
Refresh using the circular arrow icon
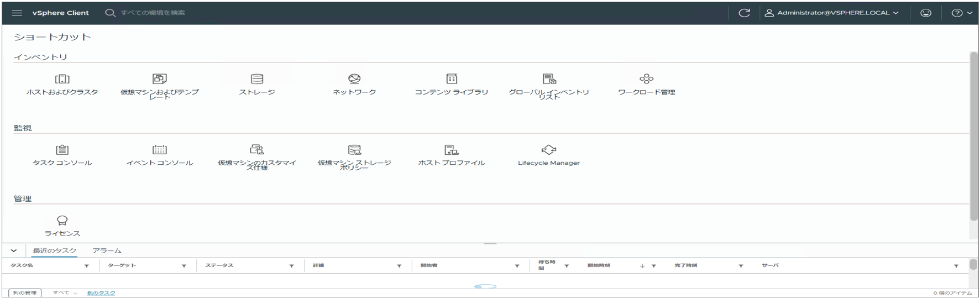tap(745, 13)
